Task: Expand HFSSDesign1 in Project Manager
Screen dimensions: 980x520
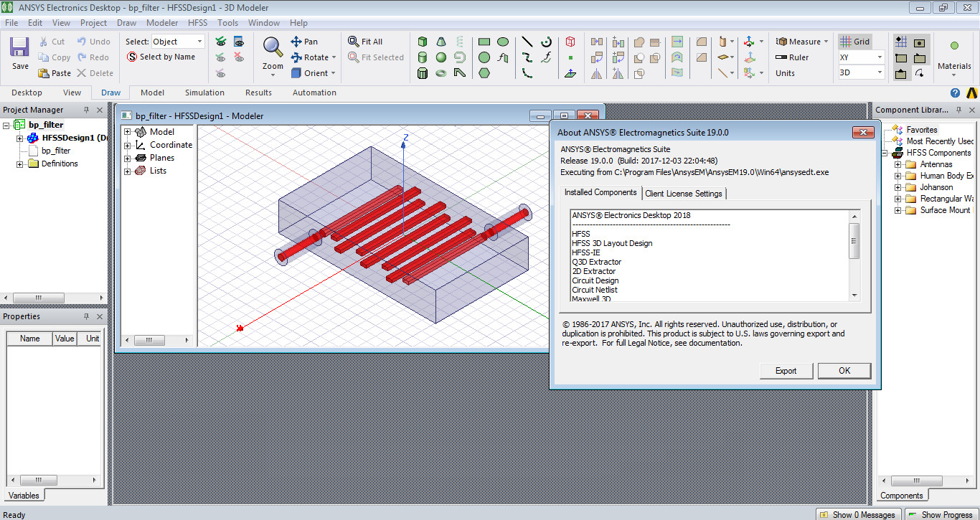Action: (x=20, y=138)
